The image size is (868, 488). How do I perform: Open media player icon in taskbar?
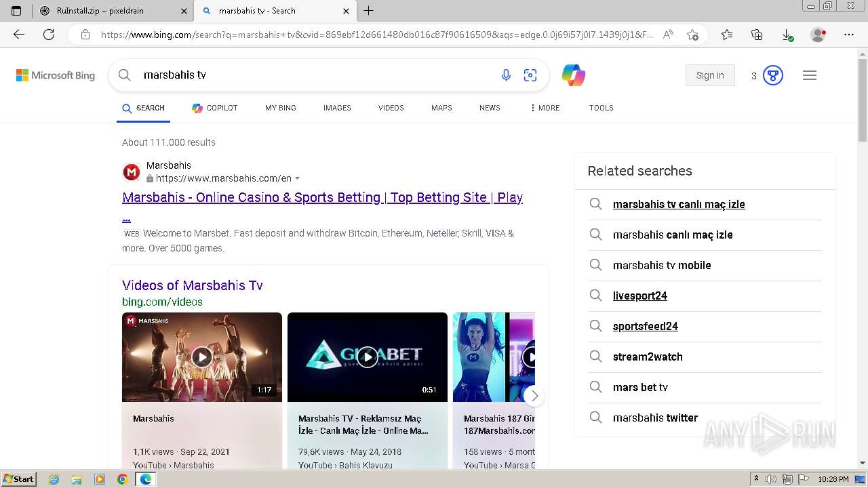pos(100,479)
